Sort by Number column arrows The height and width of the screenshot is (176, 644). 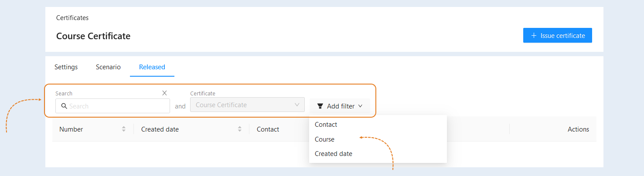point(124,129)
